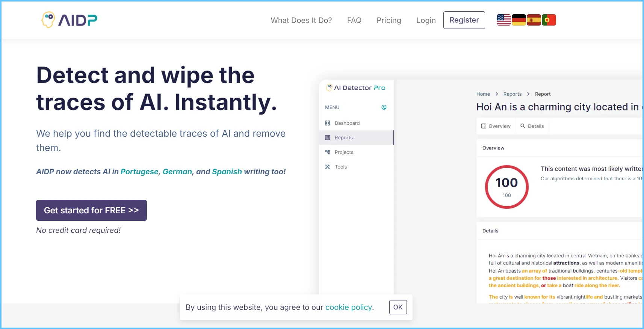Open the What Does It Do? page

[x=301, y=20]
